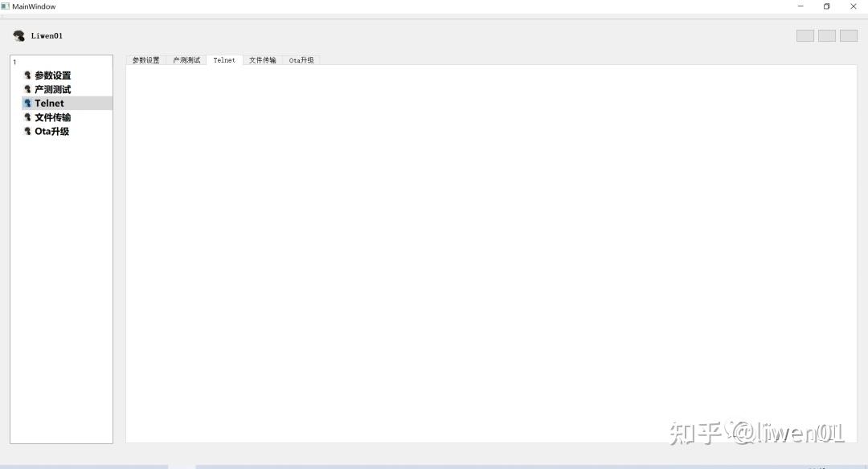
Task: Select the Ota升级 icon in the sidebar
Action: click(x=28, y=131)
